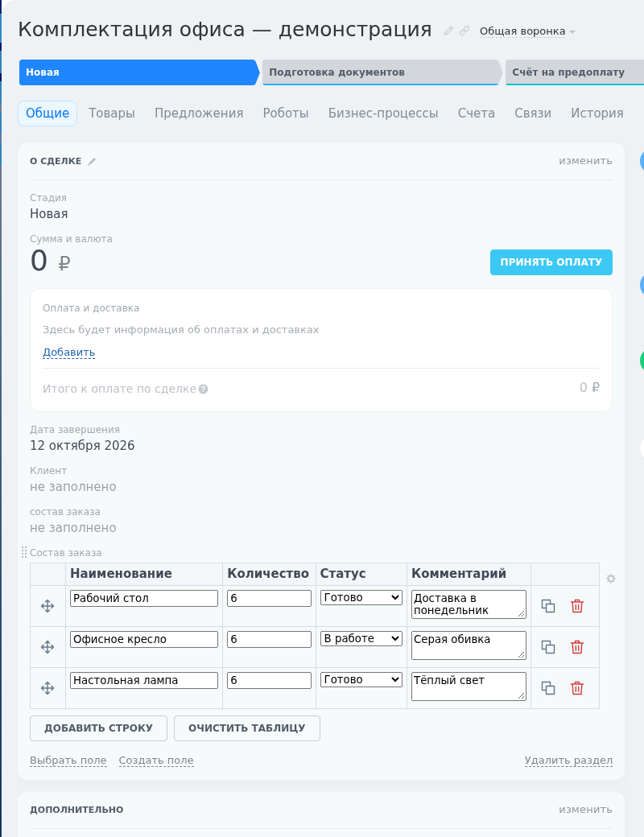Move the Настольная лампа row handle
644x837 pixels.
tap(47, 688)
